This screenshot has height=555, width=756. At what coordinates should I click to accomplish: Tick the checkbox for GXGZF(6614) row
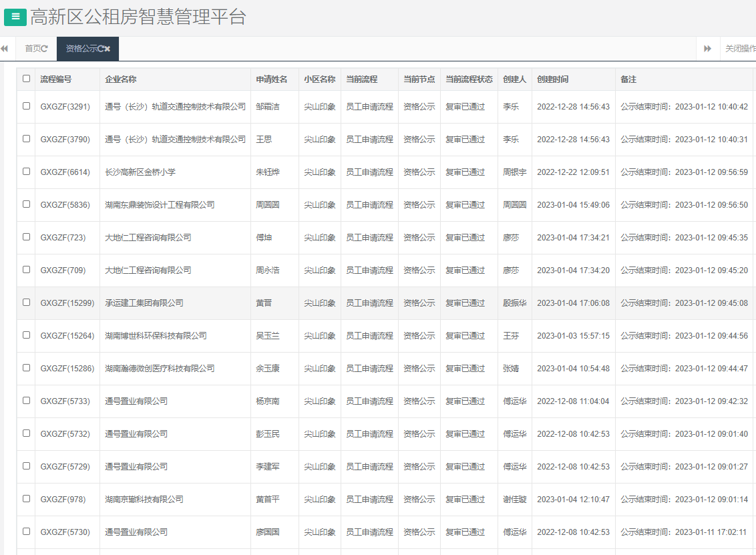(27, 172)
